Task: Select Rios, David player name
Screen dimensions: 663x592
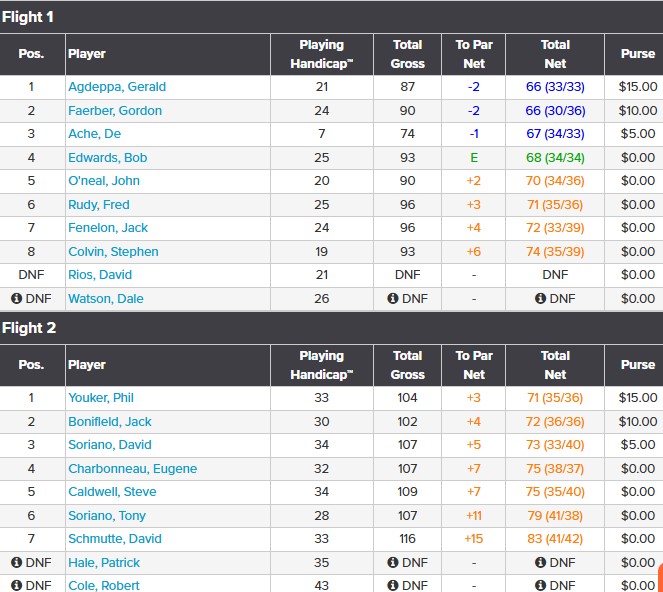Action: 100,275
